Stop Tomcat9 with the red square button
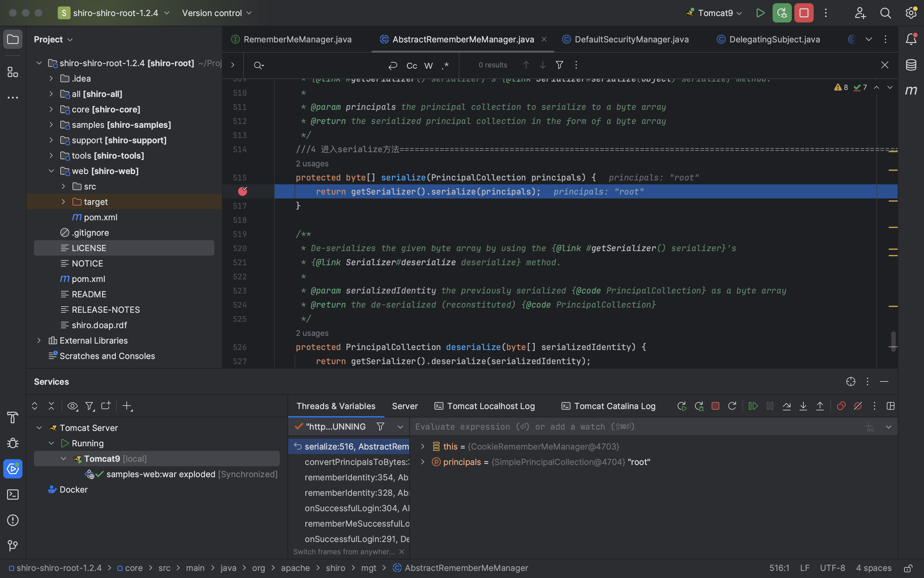The height and width of the screenshot is (578, 924). pos(804,13)
